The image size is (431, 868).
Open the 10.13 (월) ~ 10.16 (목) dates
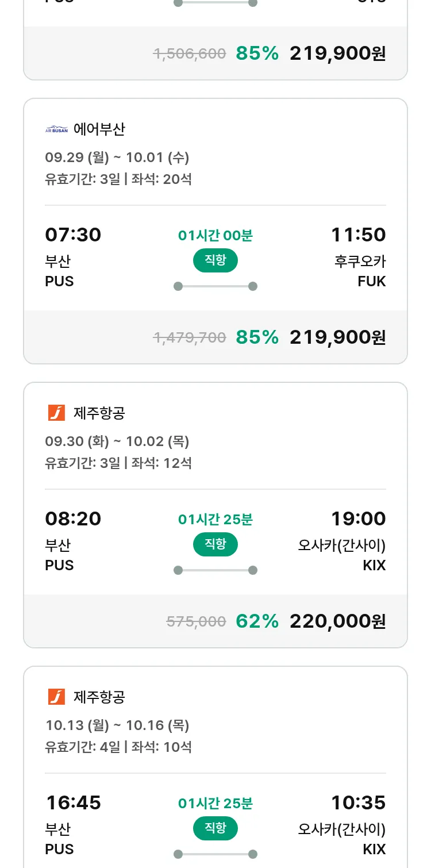117,725
